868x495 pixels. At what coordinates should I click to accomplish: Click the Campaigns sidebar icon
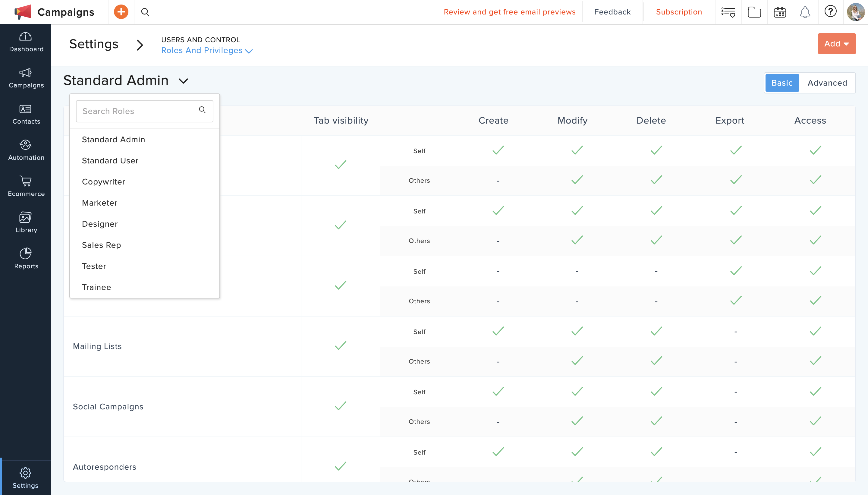(26, 78)
